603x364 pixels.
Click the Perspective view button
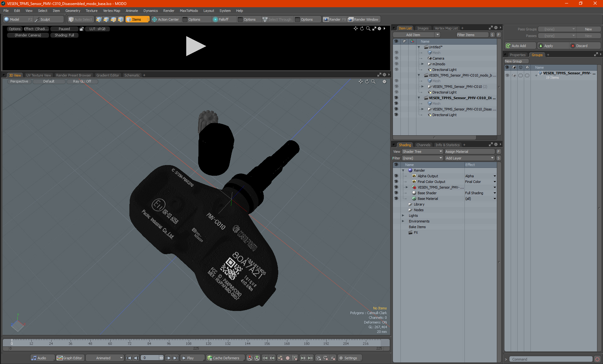19,81
